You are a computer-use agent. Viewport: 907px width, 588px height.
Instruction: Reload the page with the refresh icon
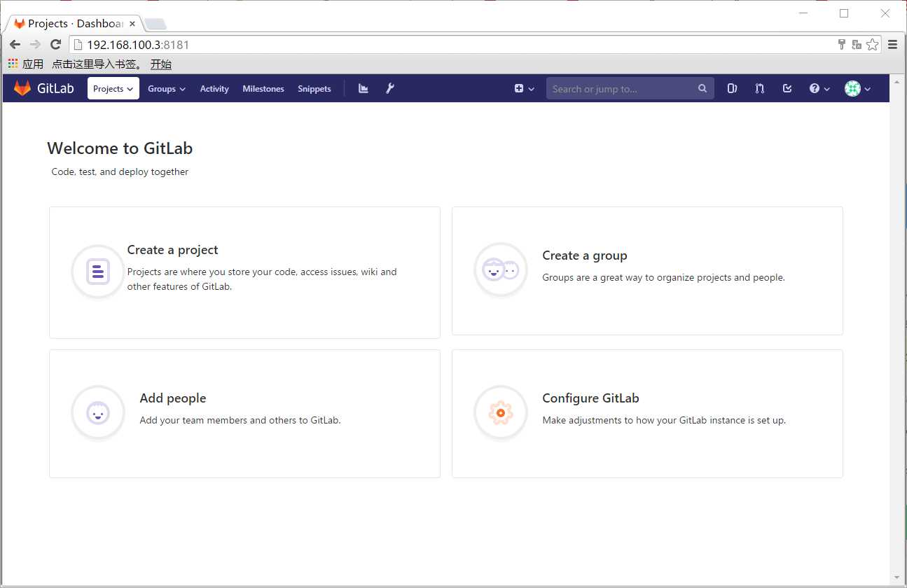(56, 45)
